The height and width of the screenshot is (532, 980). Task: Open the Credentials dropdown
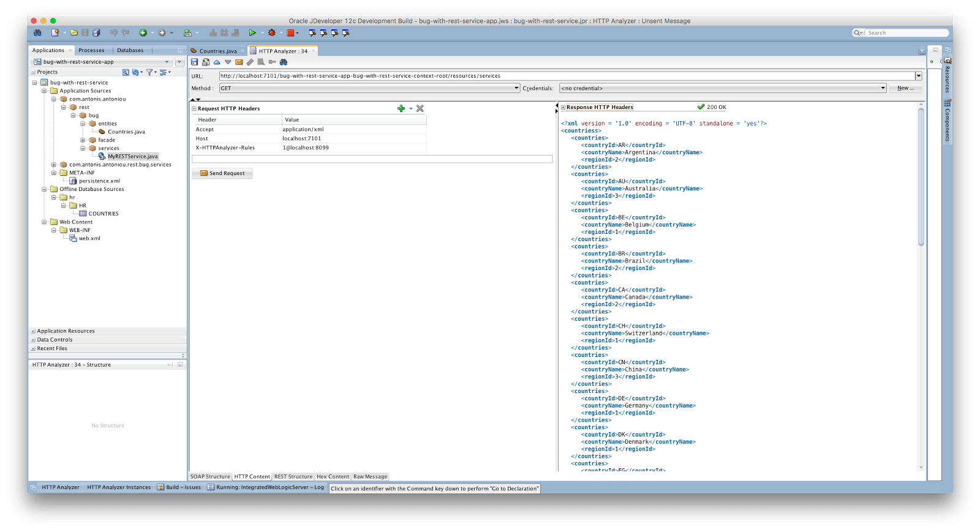pos(723,88)
